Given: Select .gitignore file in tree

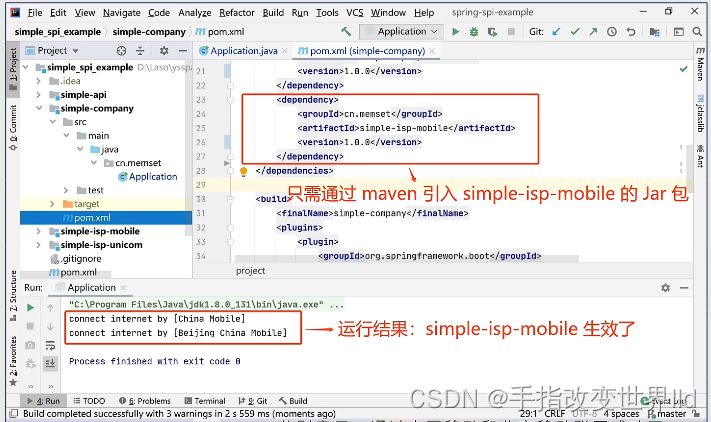Looking at the screenshot, I should 76,259.
